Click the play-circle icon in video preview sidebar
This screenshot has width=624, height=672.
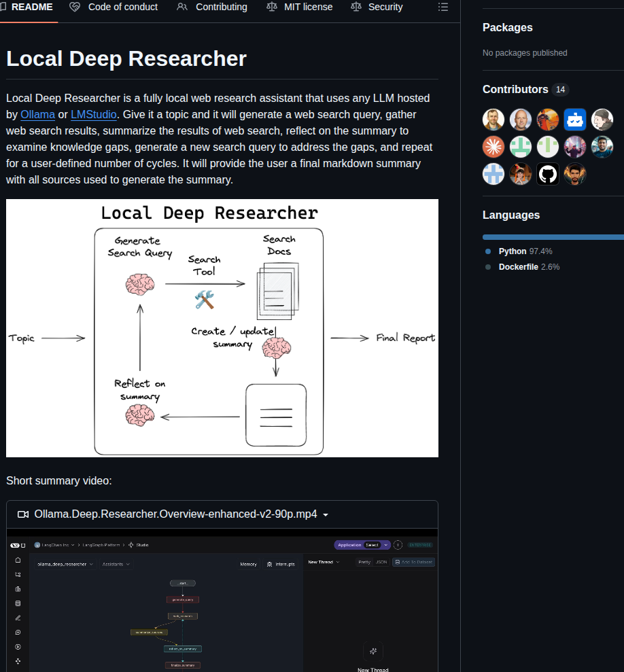click(18, 647)
